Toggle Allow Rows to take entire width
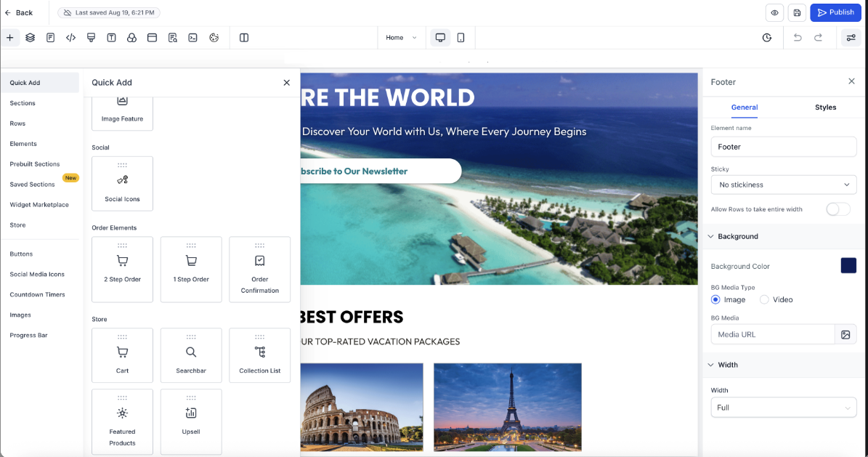The height and width of the screenshot is (457, 868). [837, 209]
